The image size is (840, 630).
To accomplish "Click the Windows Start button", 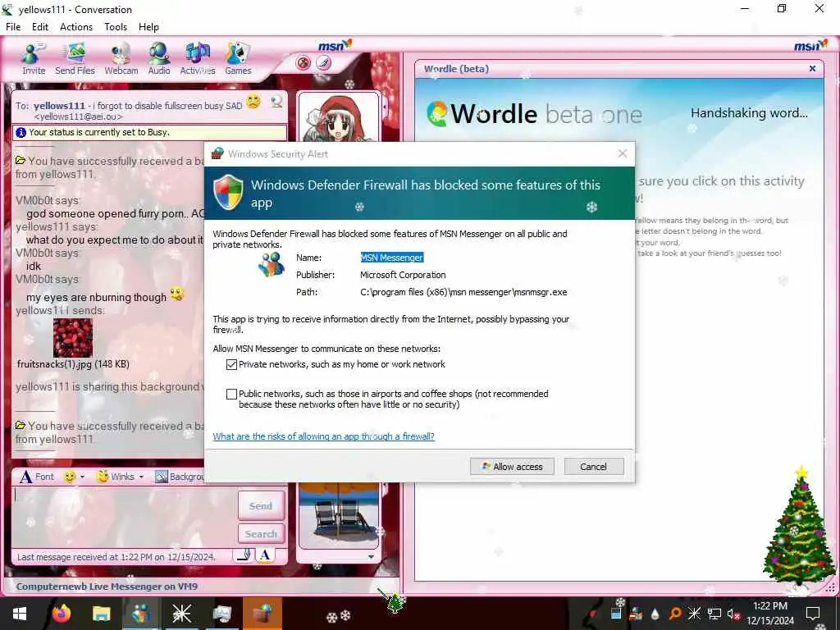I will click(20, 614).
